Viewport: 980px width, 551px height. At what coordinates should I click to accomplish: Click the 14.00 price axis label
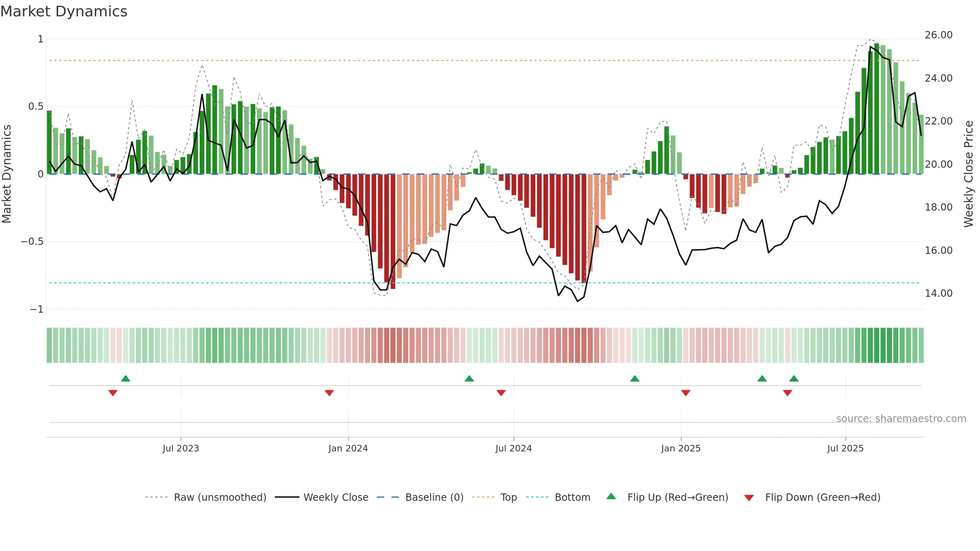pyautogui.click(x=939, y=293)
